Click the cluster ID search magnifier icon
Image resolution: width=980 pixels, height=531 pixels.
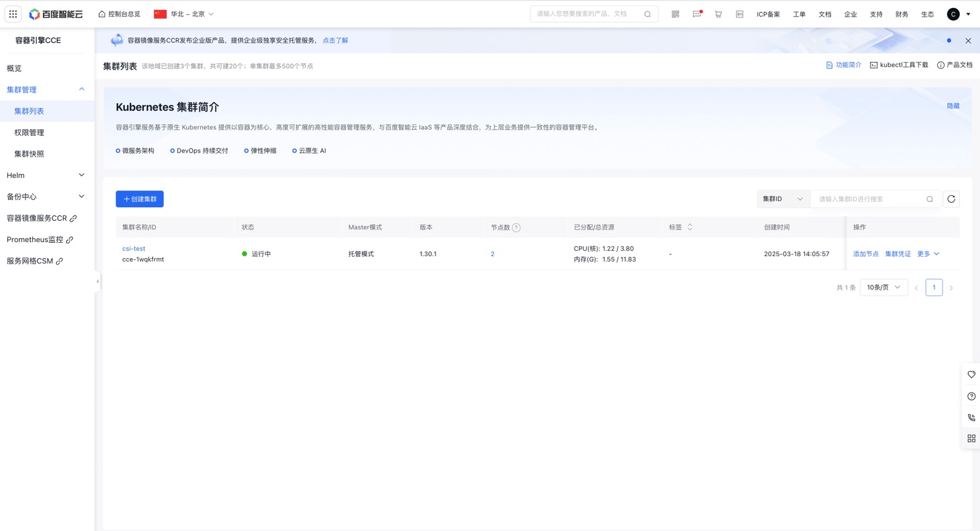(930, 199)
